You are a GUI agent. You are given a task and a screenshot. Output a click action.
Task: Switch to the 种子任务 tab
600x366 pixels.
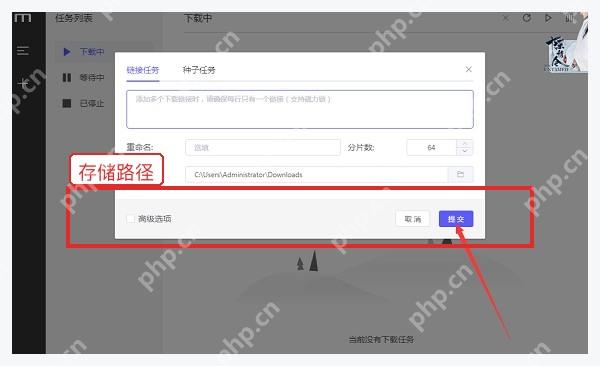pos(199,70)
